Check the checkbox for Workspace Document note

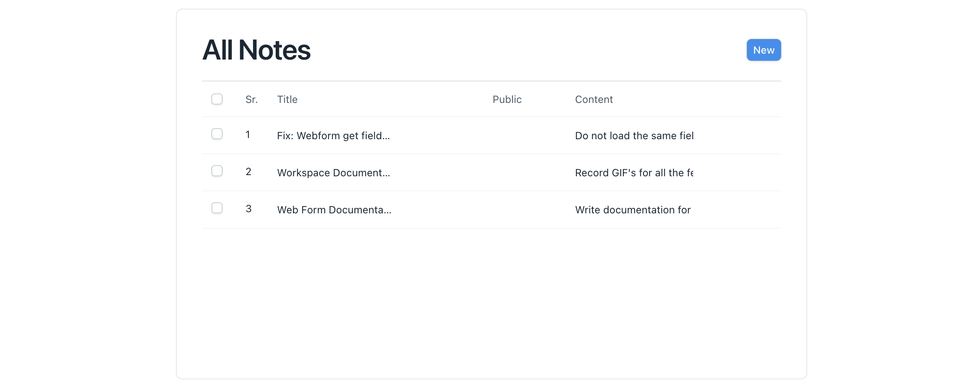coord(217,171)
